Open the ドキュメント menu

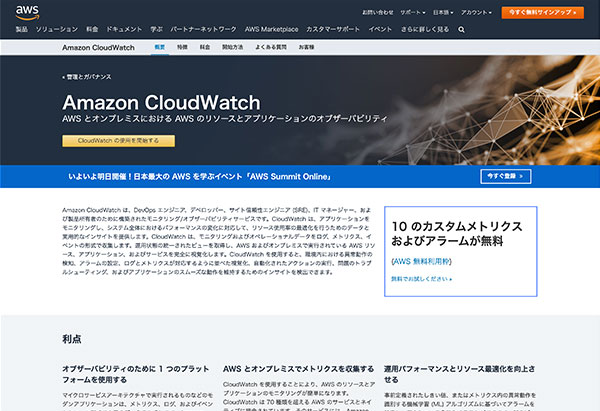tap(124, 29)
